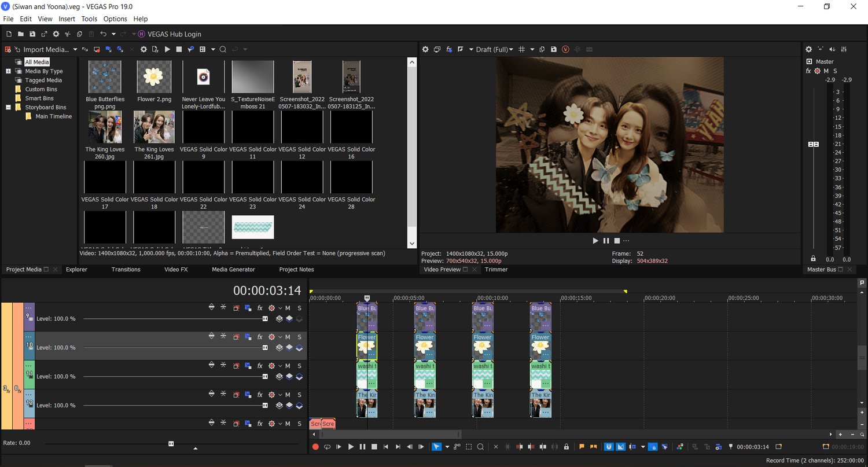The width and height of the screenshot is (868, 467).
Task: Solo track 11 with the S button
Action: (299, 366)
